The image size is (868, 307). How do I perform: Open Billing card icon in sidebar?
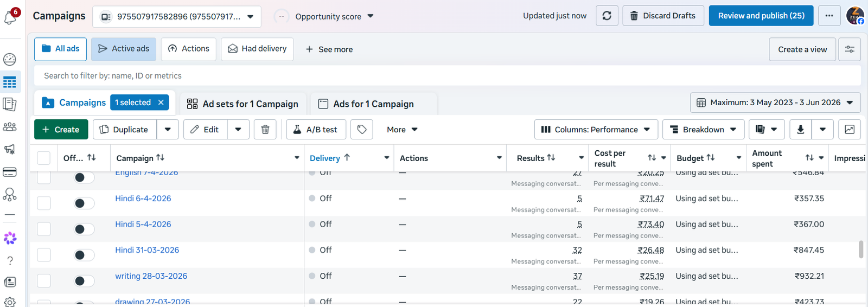pyautogui.click(x=10, y=172)
